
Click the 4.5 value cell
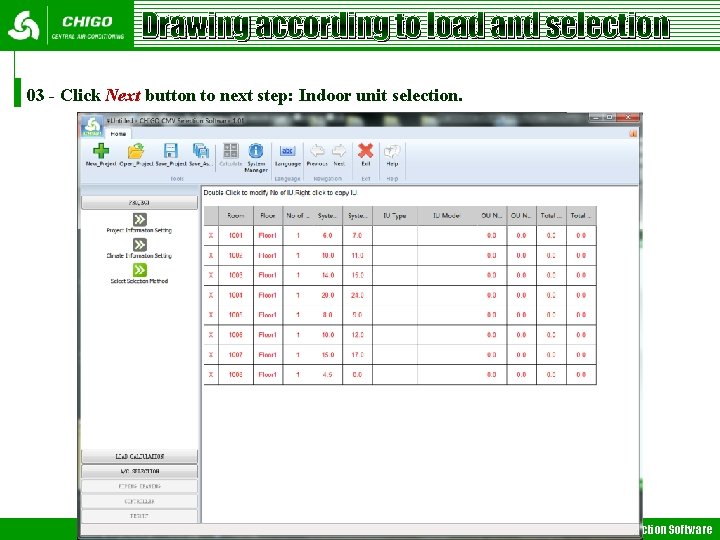[327, 375]
